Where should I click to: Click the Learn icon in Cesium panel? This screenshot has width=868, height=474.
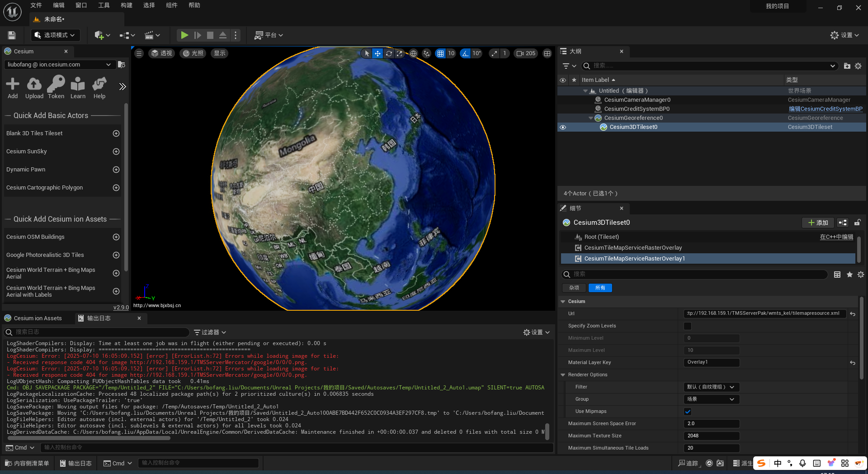[x=77, y=86]
